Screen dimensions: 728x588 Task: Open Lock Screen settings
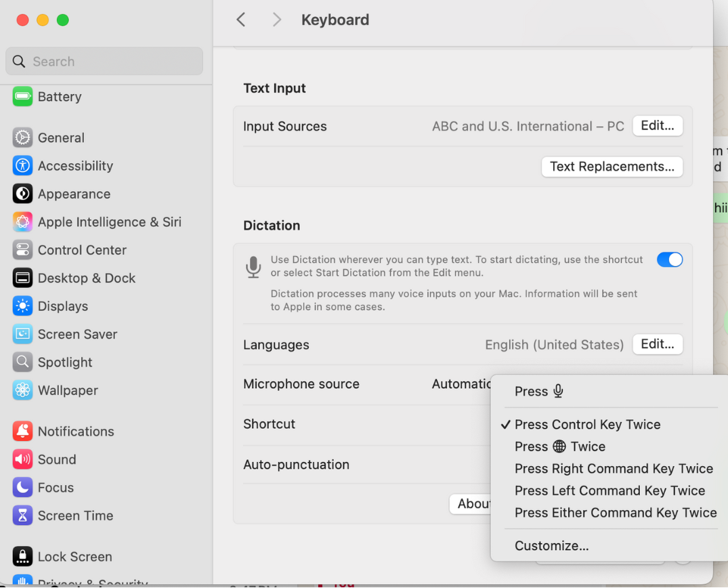pyautogui.click(x=74, y=557)
